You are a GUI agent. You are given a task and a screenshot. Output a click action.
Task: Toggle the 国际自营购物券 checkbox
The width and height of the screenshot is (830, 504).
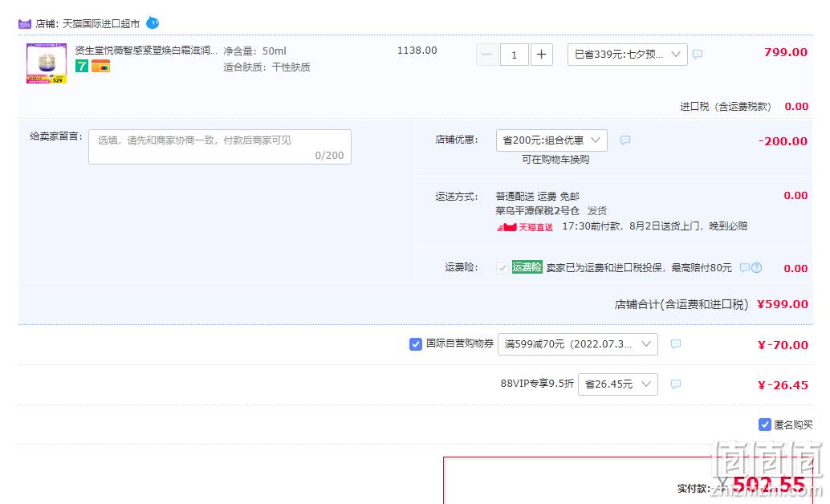tap(416, 344)
